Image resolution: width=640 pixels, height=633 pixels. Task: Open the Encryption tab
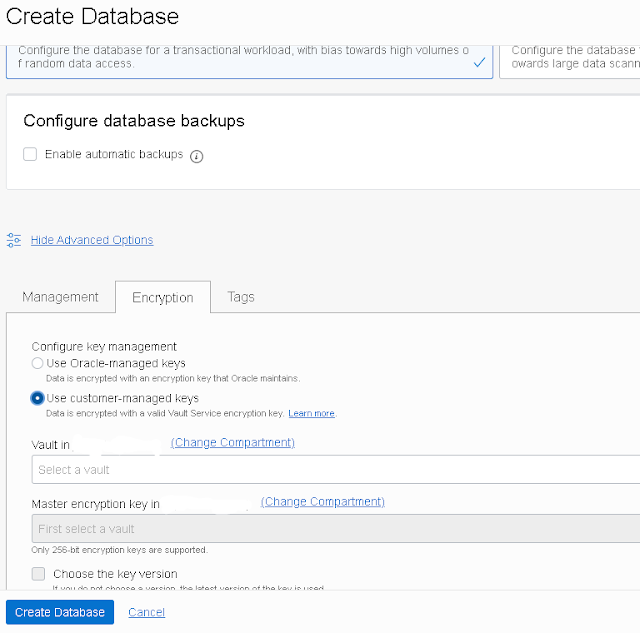click(163, 297)
